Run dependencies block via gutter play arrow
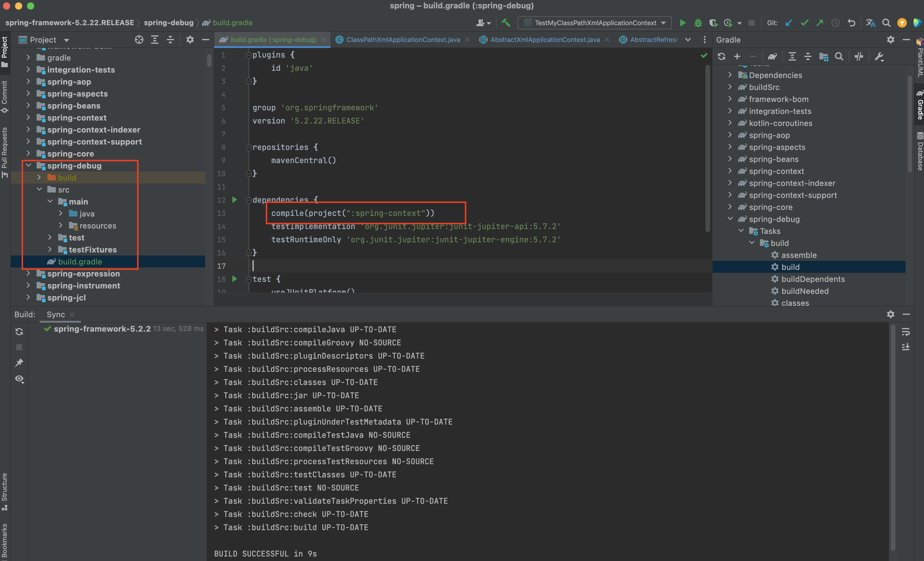This screenshot has height=561, width=924. [235, 200]
